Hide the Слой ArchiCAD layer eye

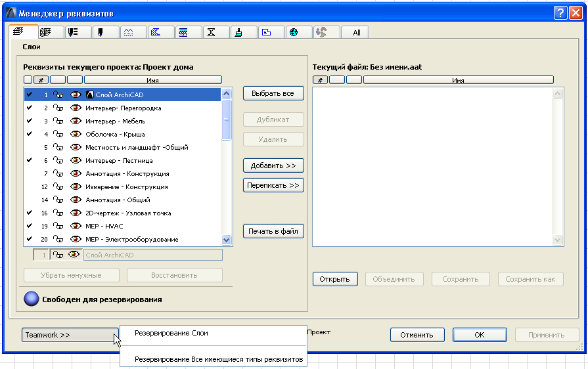[76, 95]
